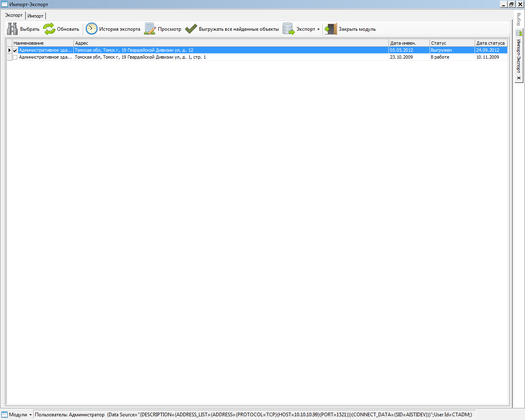Image resolution: width=525 pixels, height=420 pixels.
Task: Click the database Экспорт icon
Action: (x=288, y=29)
